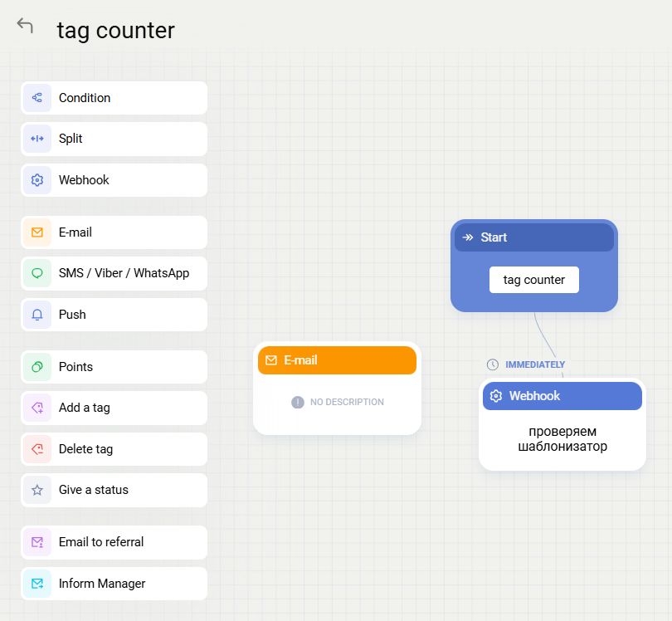Click the Webhook gear icon in sidebar
Screen dimensions: 672x621
37,180
